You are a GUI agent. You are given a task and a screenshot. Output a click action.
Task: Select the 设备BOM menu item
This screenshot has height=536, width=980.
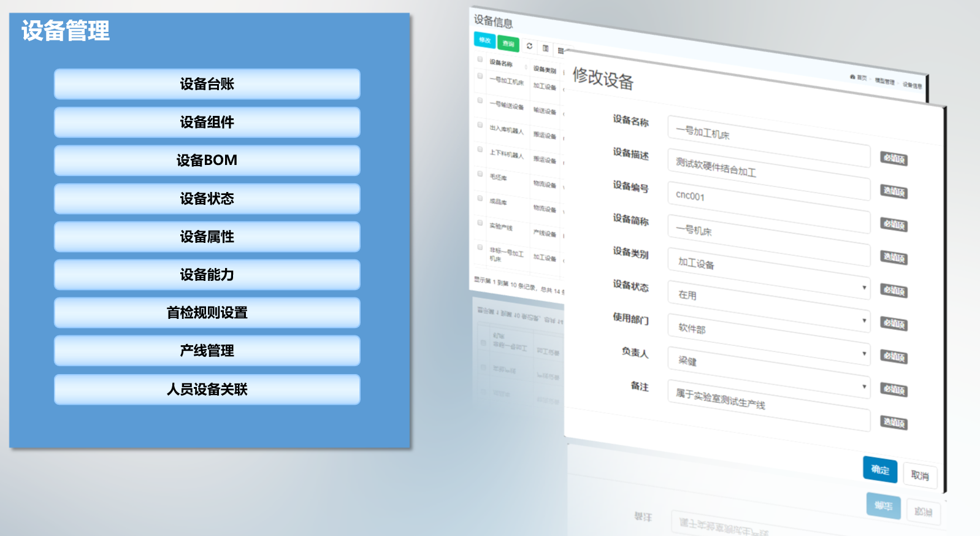[207, 160]
